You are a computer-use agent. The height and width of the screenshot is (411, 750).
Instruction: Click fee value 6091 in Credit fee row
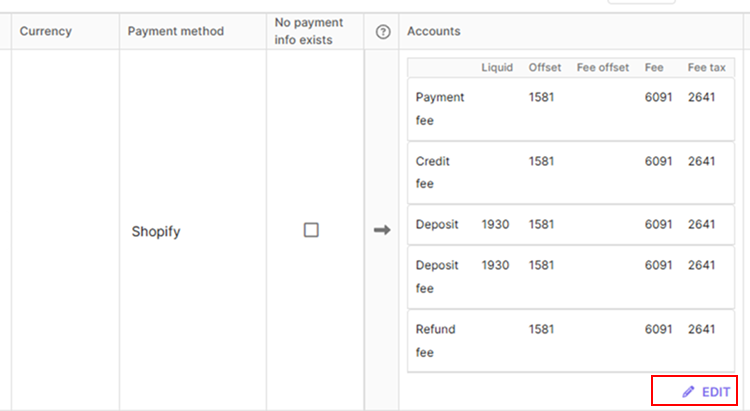click(658, 161)
